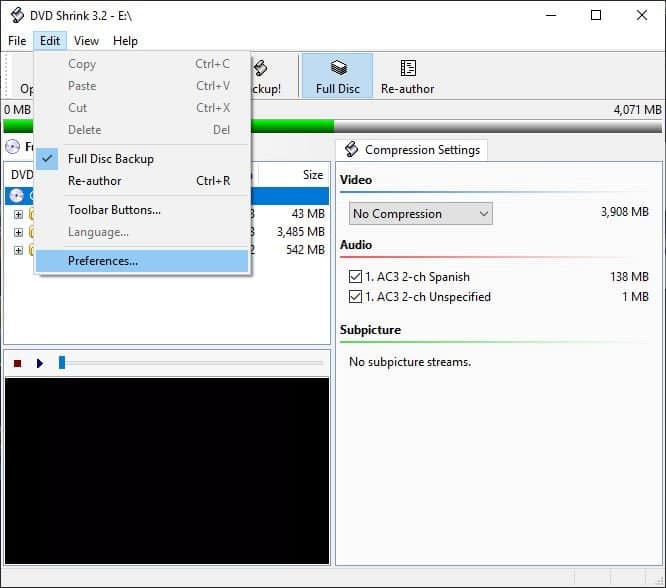This screenshot has width=666, height=588.
Task: Click the Video section heading
Action: click(x=356, y=180)
